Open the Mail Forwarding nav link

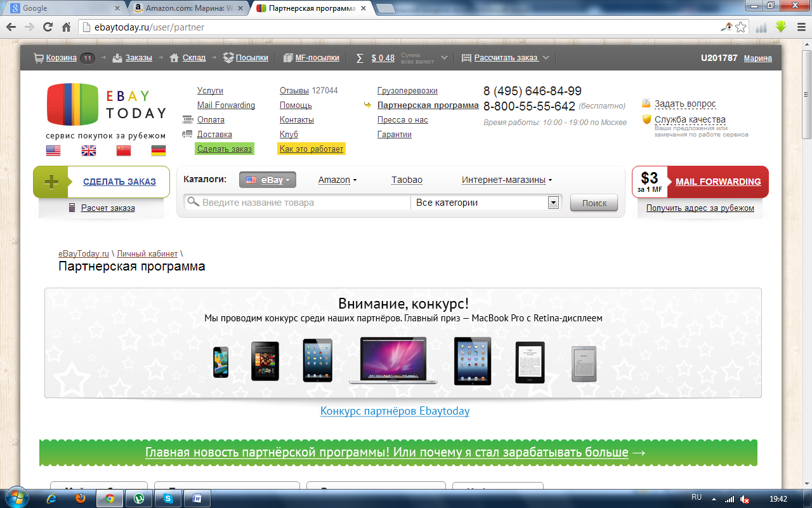pos(226,105)
